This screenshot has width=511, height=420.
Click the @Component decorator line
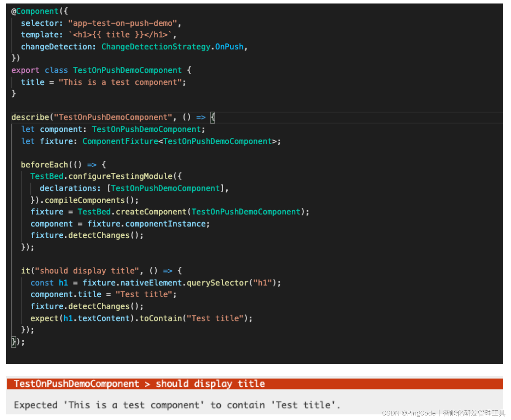coord(40,11)
